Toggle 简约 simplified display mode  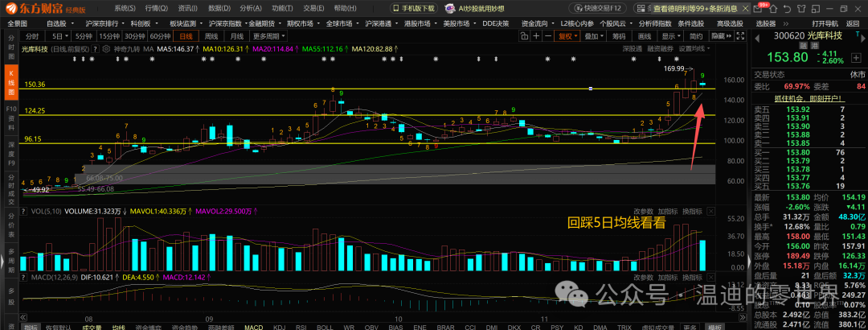[x=696, y=35]
